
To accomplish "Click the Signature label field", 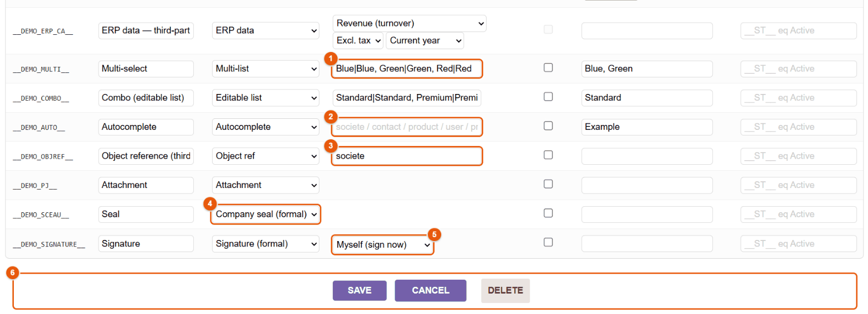I will pyautogui.click(x=146, y=243).
